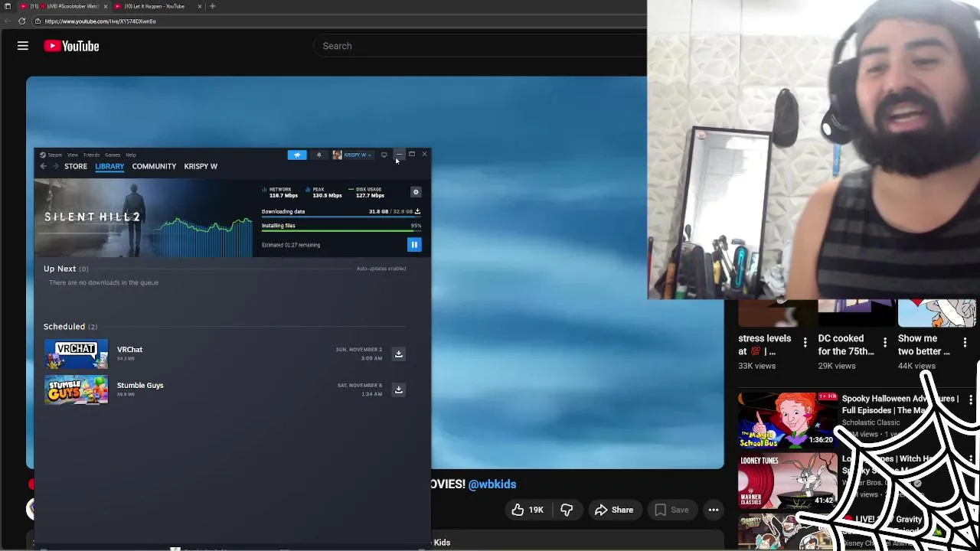Click the Network 116.7 Mbps stat

[x=280, y=192]
